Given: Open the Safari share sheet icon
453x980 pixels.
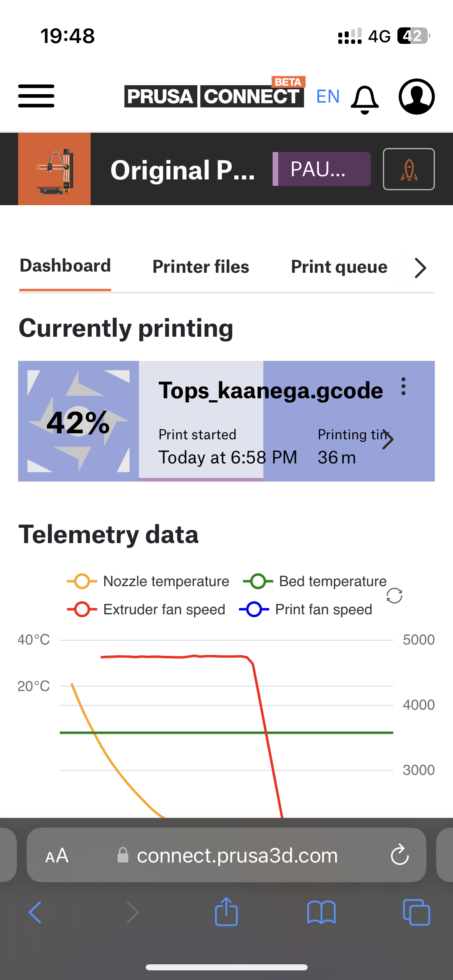Looking at the screenshot, I should (226, 912).
